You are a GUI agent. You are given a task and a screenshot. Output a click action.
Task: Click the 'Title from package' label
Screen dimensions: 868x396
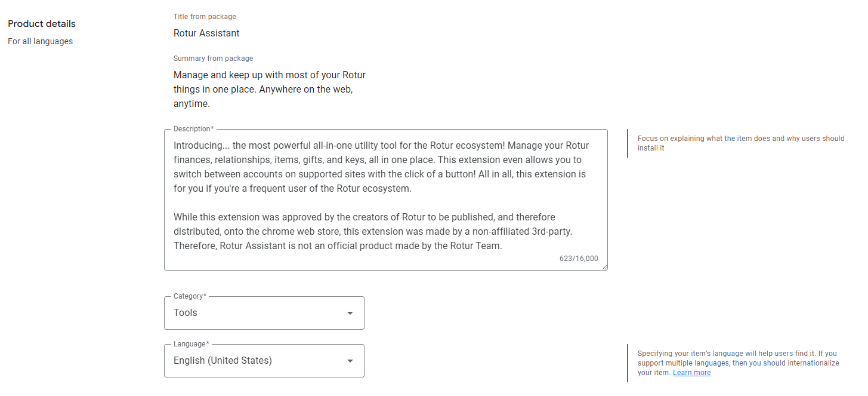click(205, 17)
